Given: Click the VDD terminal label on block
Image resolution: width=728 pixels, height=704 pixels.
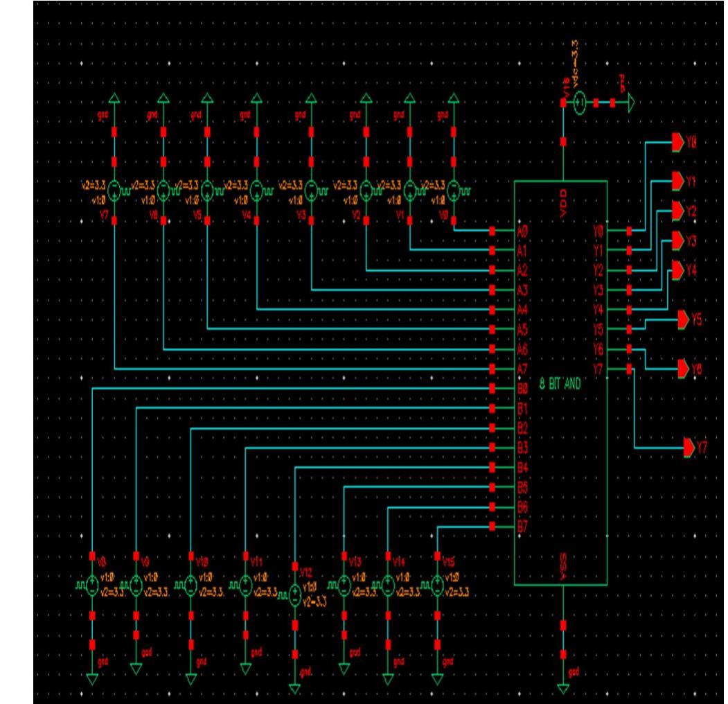Looking at the screenshot, I should pyautogui.click(x=563, y=202).
